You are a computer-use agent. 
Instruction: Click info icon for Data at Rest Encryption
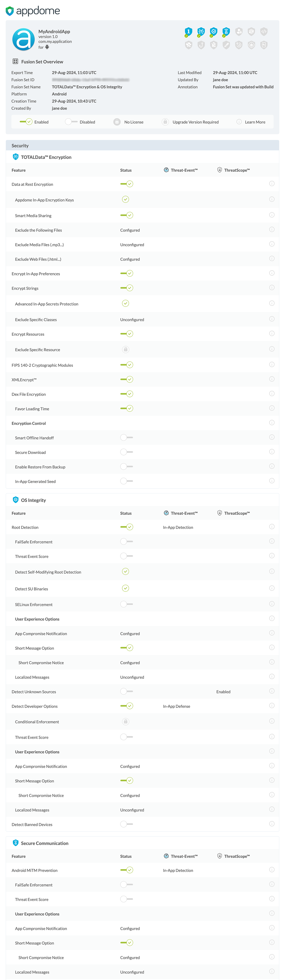click(272, 184)
